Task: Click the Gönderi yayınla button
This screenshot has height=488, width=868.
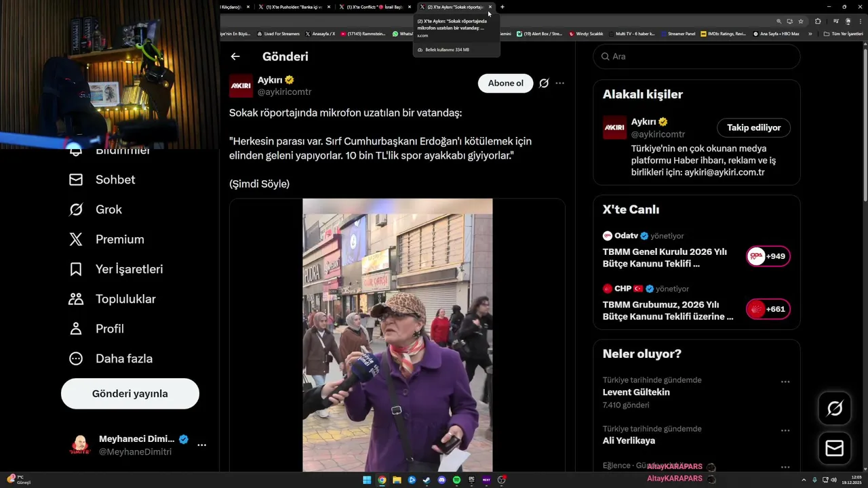Action: point(130,394)
